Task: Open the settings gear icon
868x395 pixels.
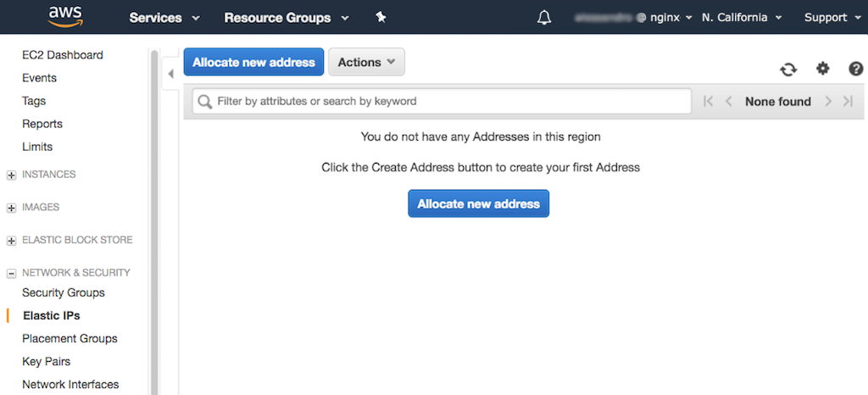Action: coord(822,69)
